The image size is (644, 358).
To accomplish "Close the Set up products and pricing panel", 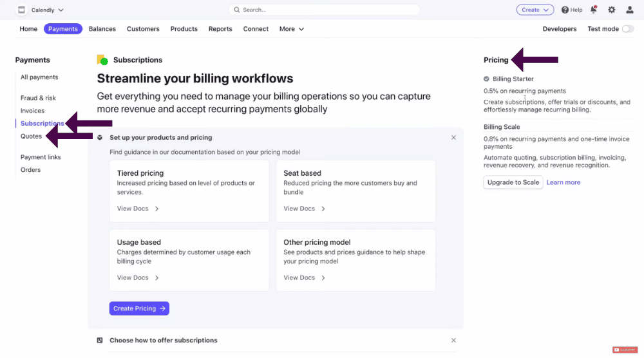I will point(453,138).
